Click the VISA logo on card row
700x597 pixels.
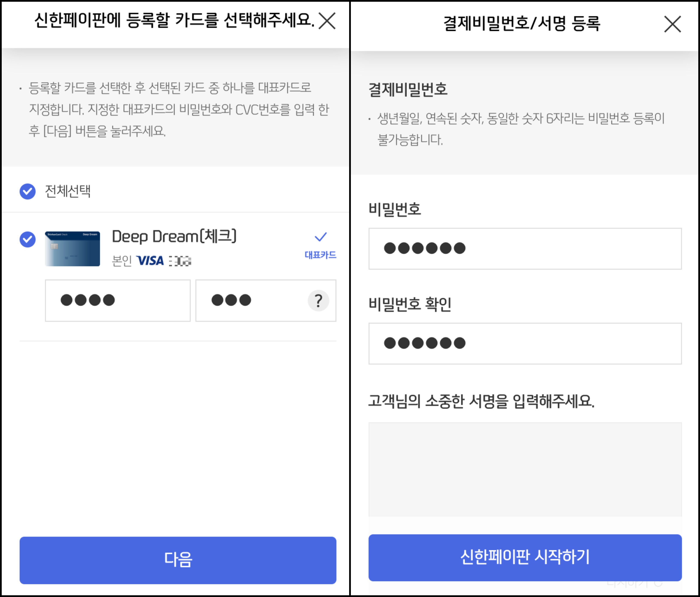pyautogui.click(x=150, y=261)
